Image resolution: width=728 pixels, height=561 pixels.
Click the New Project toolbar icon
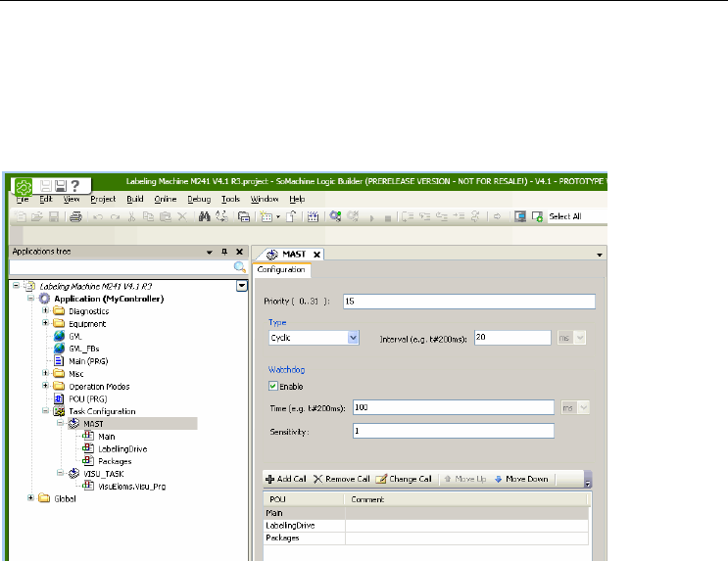(21, 216)
